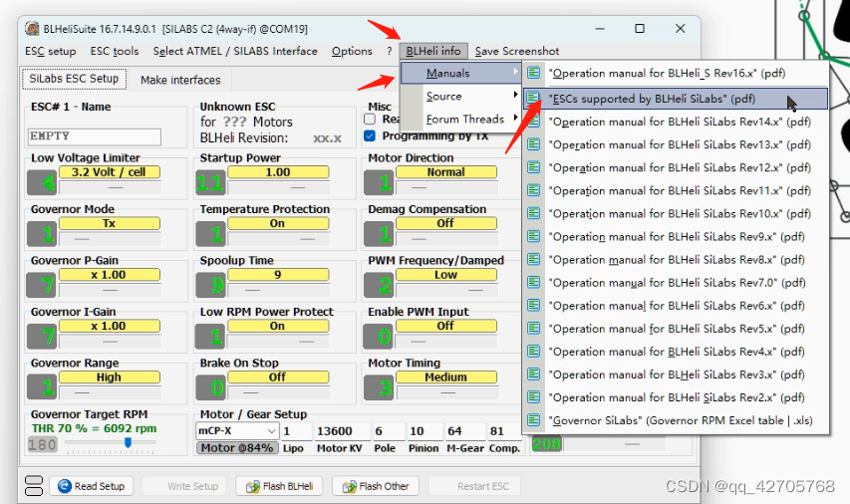This screenshot has width=850, height=504.
Task: Adjust the Demag Compensation slider
Action: 447,238
